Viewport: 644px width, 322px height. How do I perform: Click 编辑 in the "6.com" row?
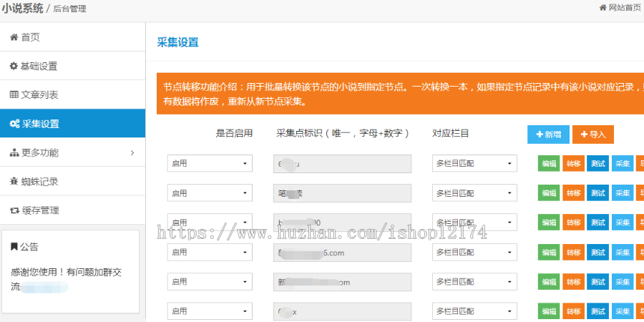pyautogui.click(x=549, y=252)
